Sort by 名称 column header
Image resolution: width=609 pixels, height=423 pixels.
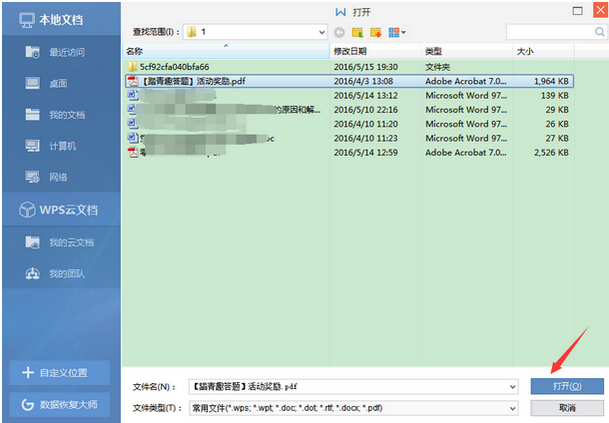[x=226, y=51]
